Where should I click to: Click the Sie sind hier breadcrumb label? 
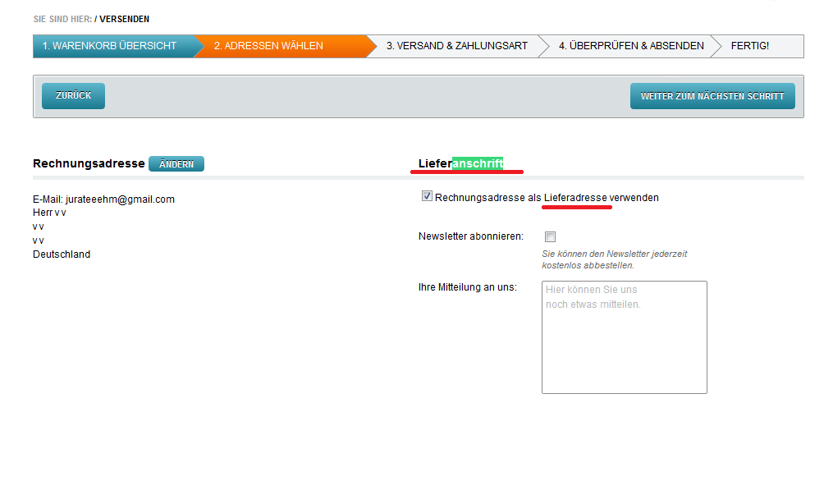pyautogui.click(x=62, y=19)
